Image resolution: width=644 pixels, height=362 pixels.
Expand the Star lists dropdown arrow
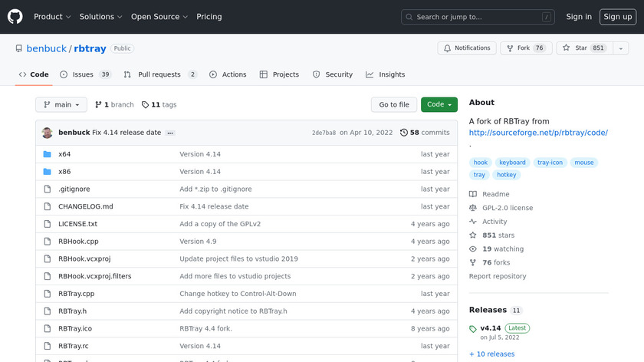(x=619, y=48)
